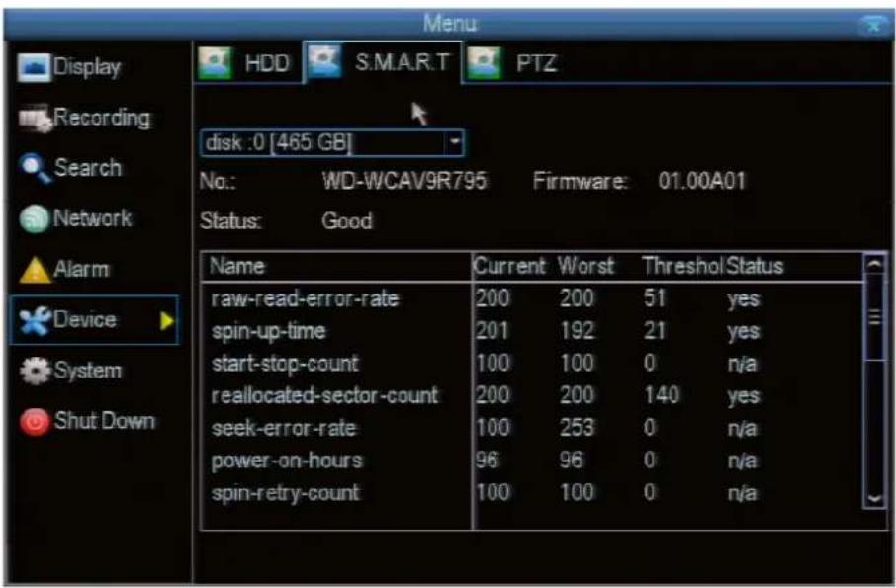Click the PTZ tab icon
Viewport: 896px width, 588px height.
[485, 62]
